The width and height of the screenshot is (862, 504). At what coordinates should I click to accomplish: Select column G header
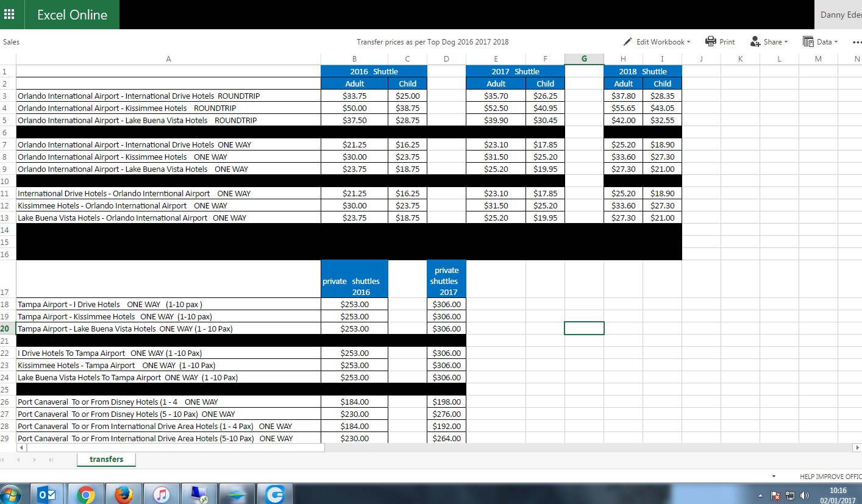(x=585, y=59)
